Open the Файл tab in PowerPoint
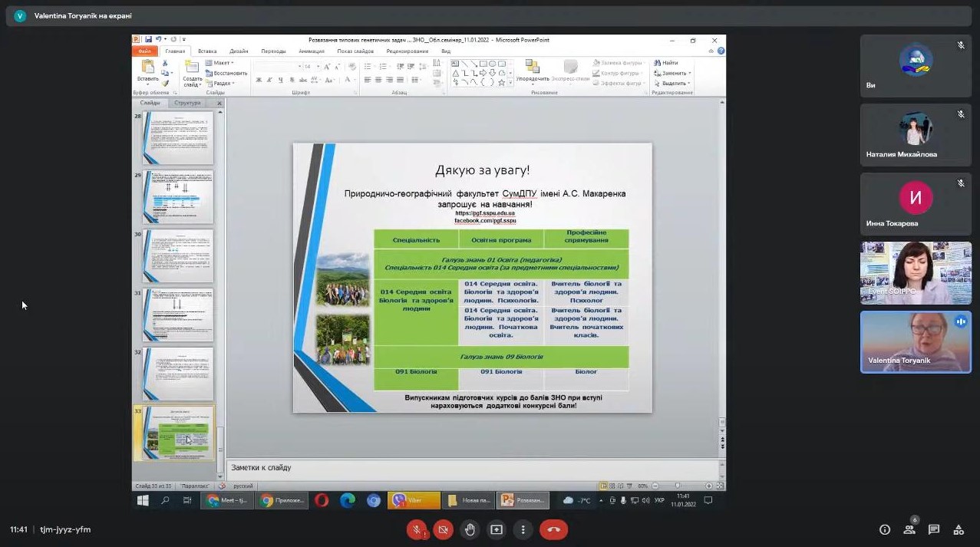 click(145, 51)
